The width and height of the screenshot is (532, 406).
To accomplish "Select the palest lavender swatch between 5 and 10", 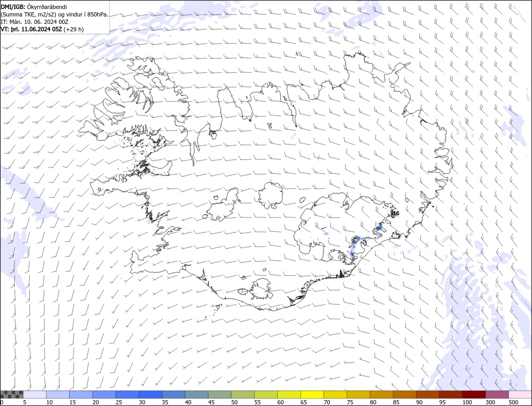I will [35, 394].
